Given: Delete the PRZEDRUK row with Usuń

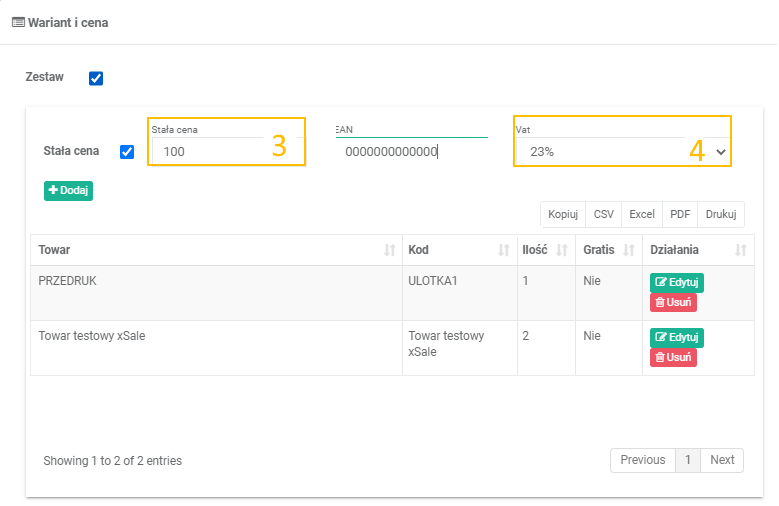Looking at the screenshot, I should click(673, 302).
